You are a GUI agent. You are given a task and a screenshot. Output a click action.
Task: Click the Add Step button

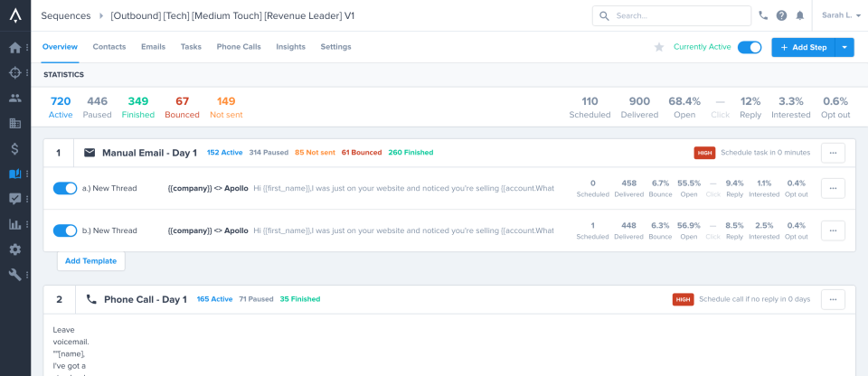tap(803, 47)
